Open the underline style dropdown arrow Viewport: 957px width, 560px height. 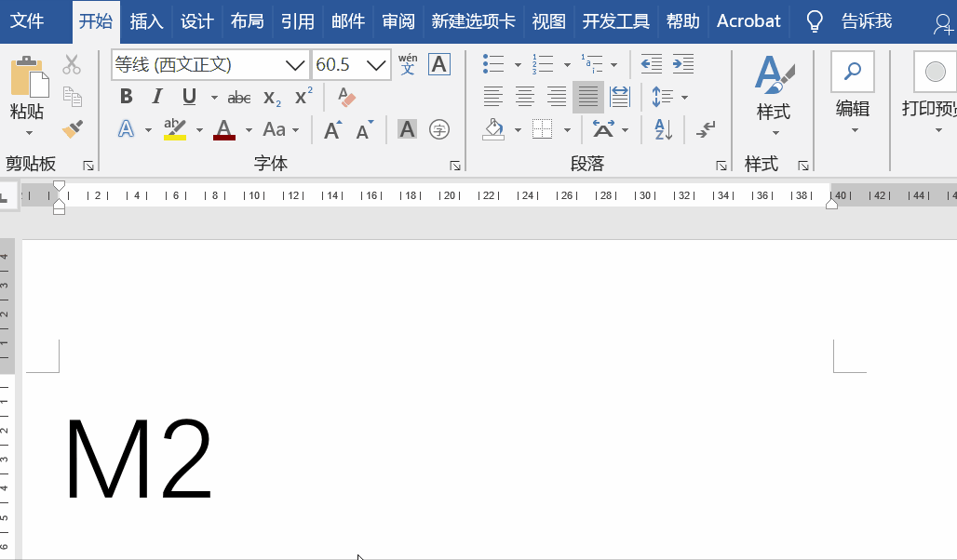click(214, 97)
